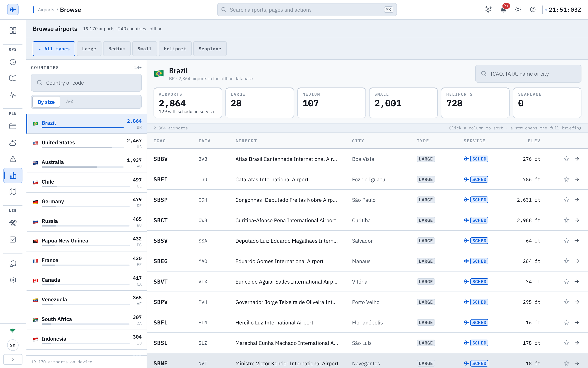
Task: Open Hercílio Luz International Airport row
Action: tap(367, 322)
